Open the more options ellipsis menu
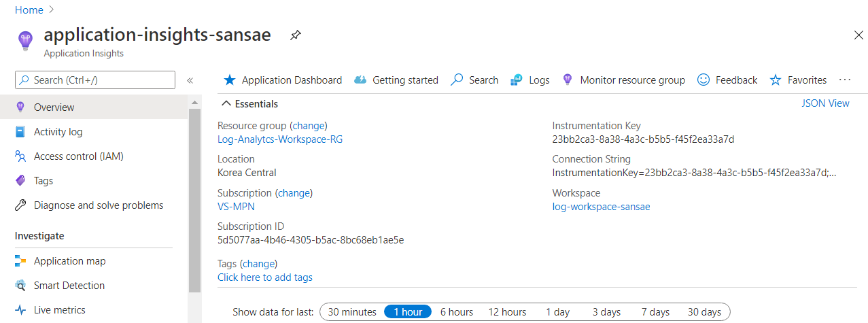 (845, 80)
